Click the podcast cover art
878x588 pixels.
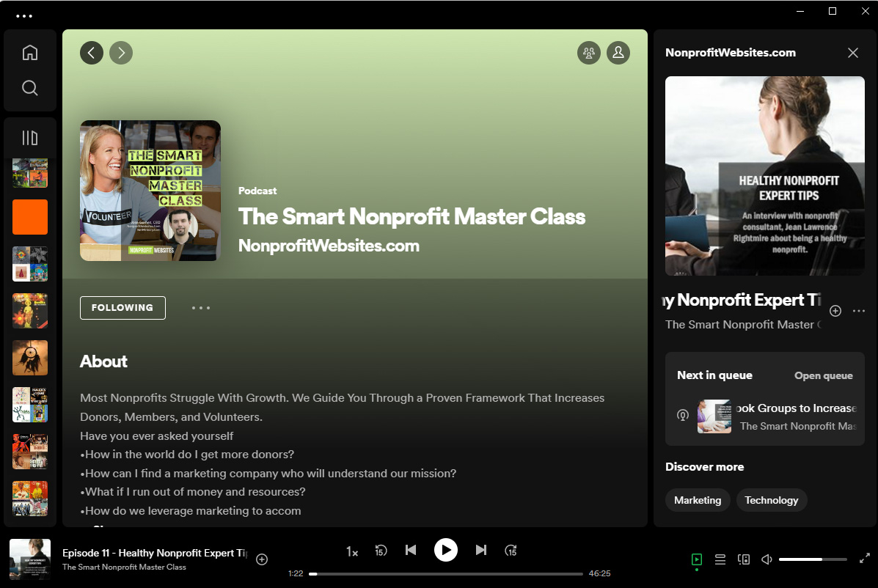(150, 191)
